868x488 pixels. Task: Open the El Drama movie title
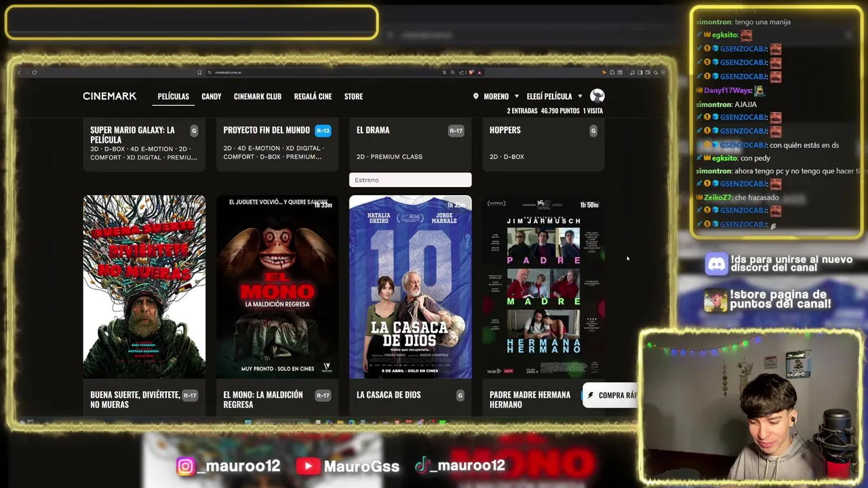coord(373,130)
